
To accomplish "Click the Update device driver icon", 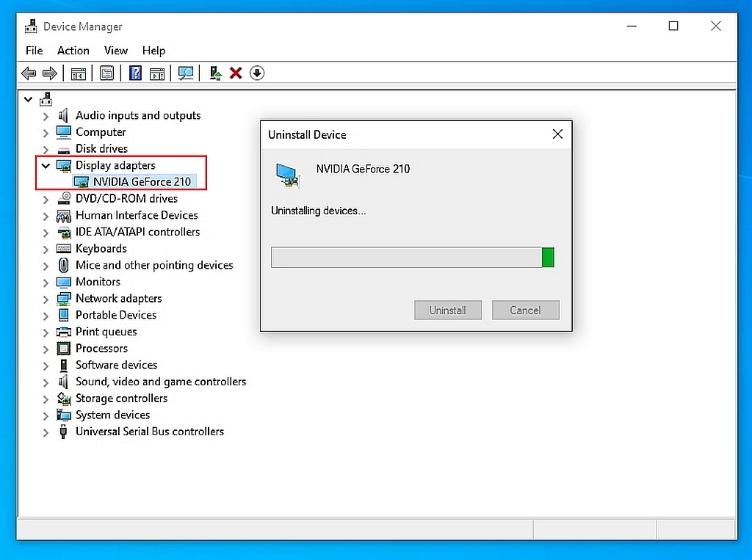I will click(215, 73).
